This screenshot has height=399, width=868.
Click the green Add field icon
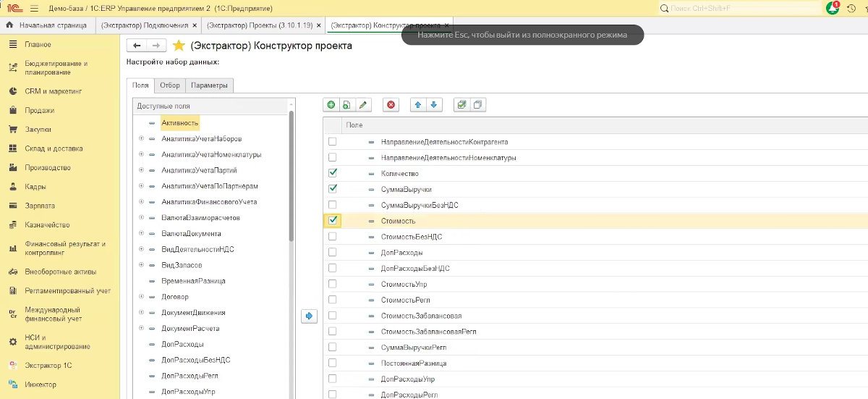331,105
